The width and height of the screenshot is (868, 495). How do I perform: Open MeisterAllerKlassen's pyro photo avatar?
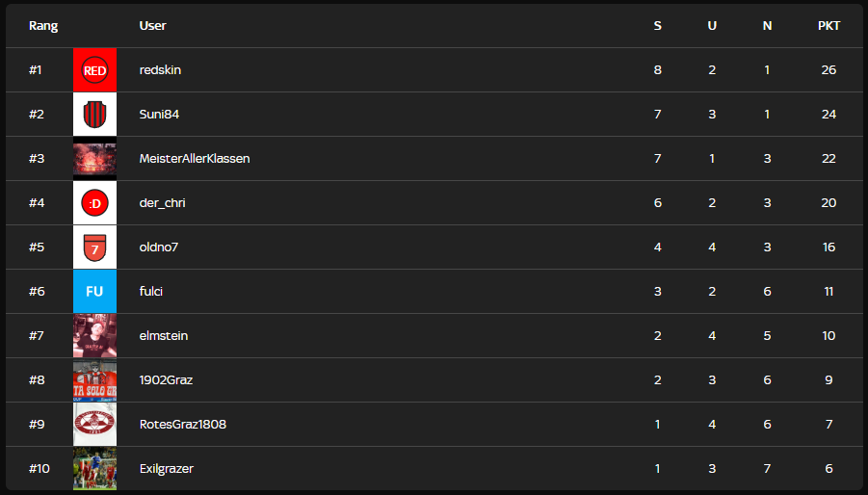pyautogui.click(x=94, y=159)
